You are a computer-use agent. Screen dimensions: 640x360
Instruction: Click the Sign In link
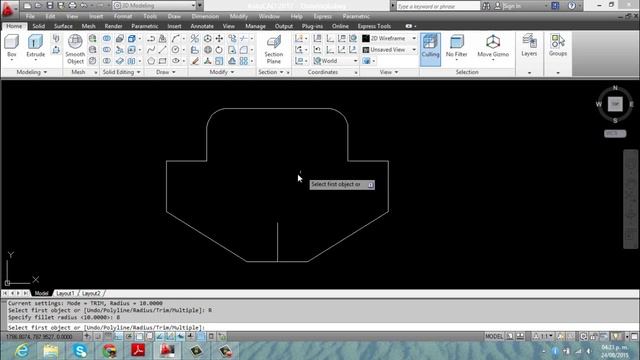[x=512, y=6]
